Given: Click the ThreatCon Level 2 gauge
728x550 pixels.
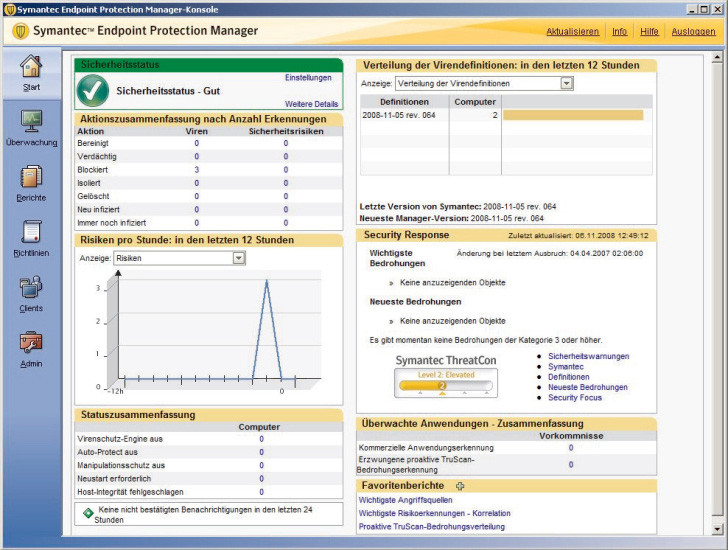Looking at the screenshot, I should [446, 383].
